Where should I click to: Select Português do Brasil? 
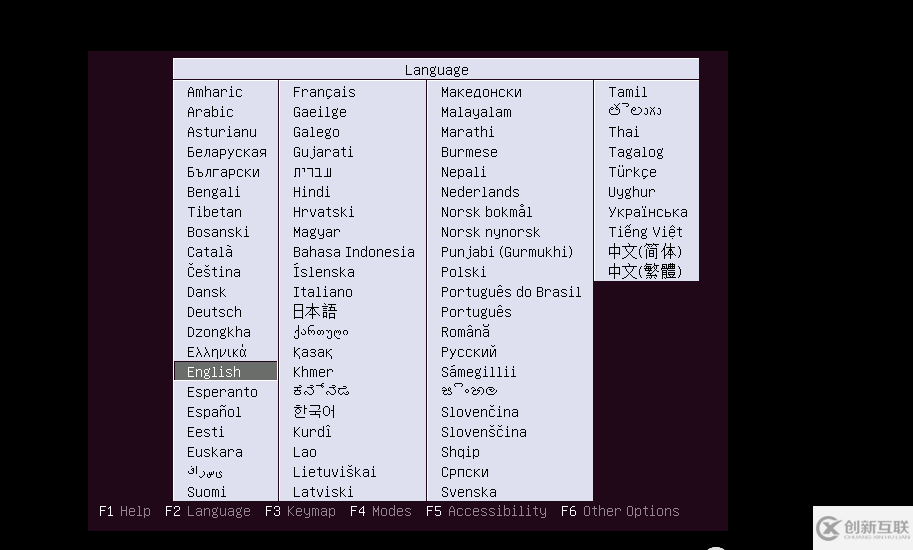[x=511, y=292]
